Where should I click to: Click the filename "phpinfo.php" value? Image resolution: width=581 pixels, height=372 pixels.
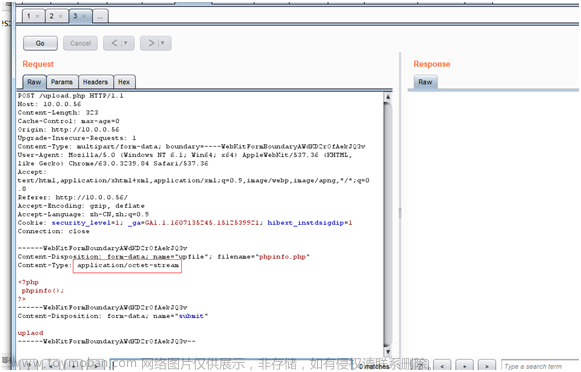point(283,256)
